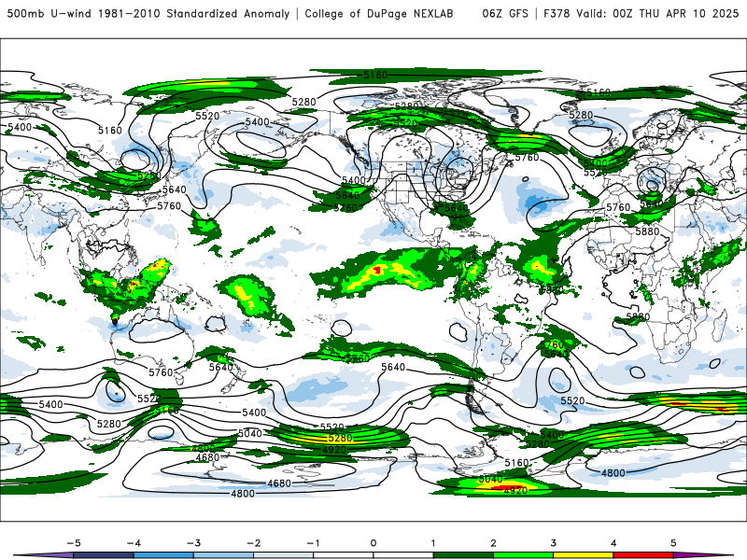This screenshot has height=560, width=747.
Task: Click 'Valid: 00Z THU APR 10 2025' text
Action: coord(658,13)
